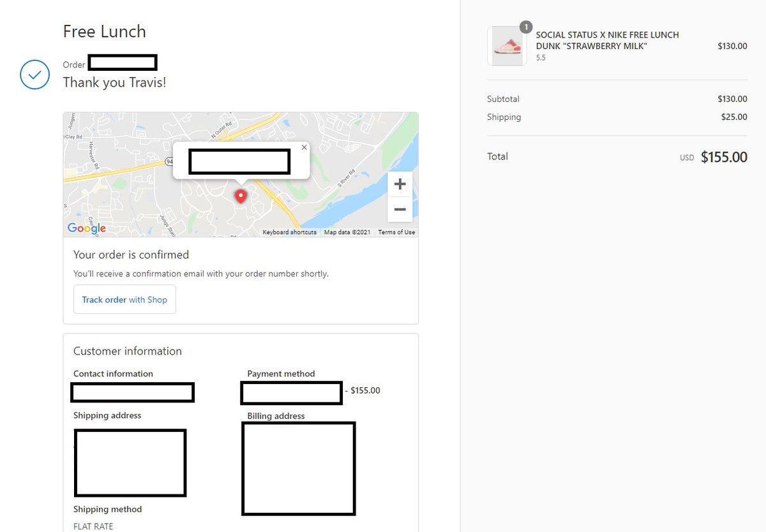Click the Shipping address label
Viewport: 766px width, 532px height.
pyautogui.click(x=107, y=415)
